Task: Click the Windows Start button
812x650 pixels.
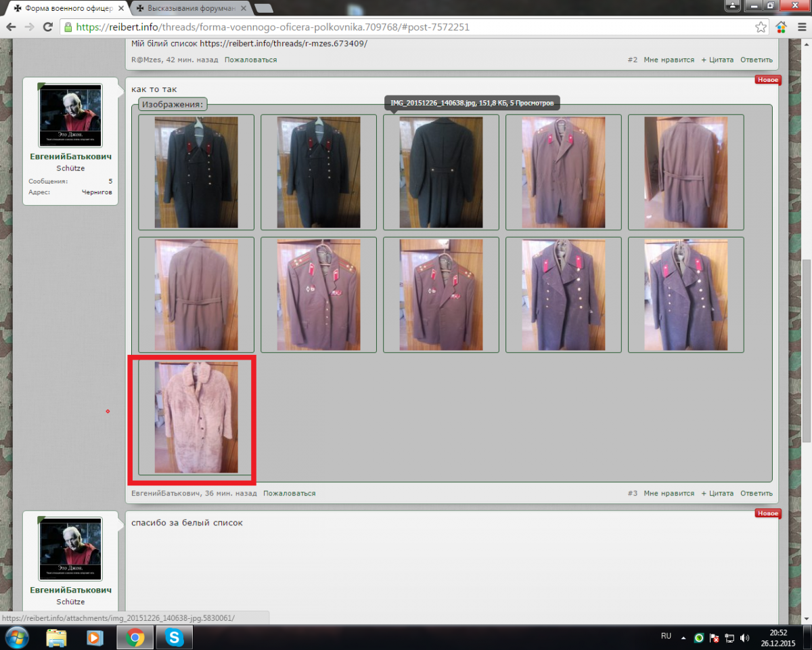Action: click(x=16, y=637)
